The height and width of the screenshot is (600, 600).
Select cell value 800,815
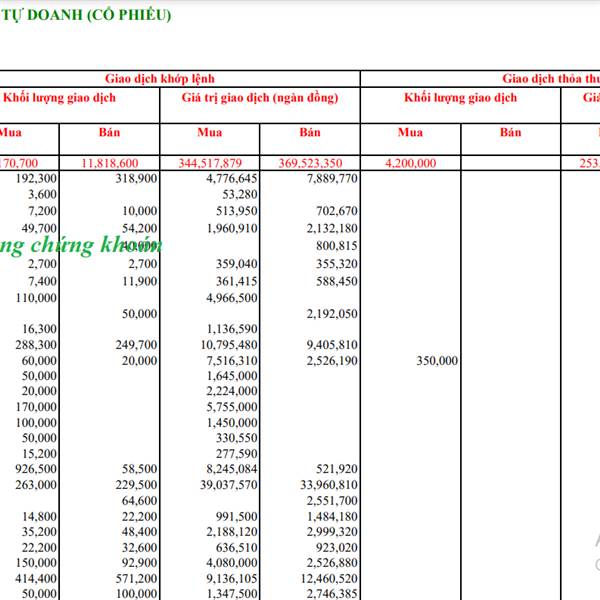(337, 246)
